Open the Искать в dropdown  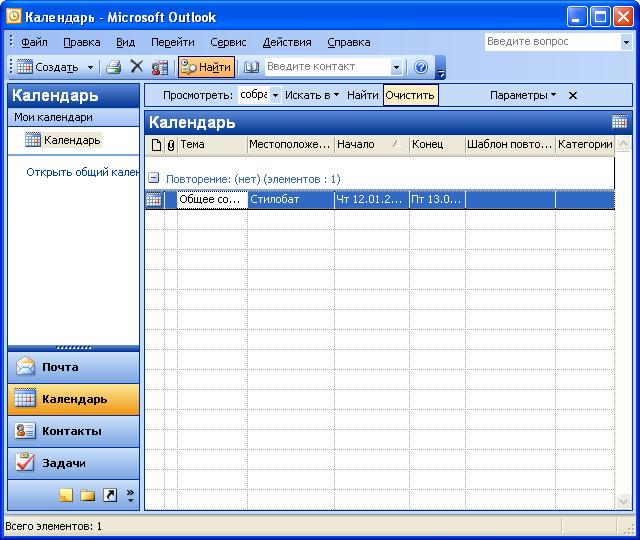coord(312,95)
